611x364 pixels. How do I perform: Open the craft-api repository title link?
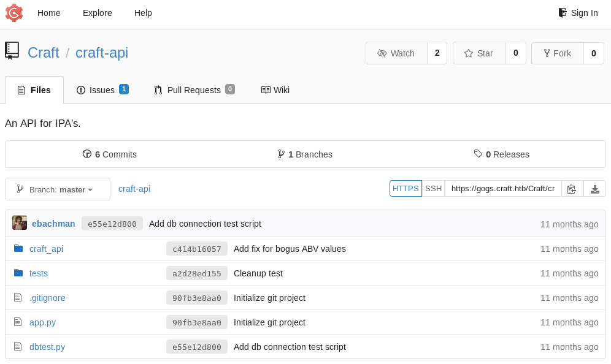pyautogui.click(x=102, y=53)
